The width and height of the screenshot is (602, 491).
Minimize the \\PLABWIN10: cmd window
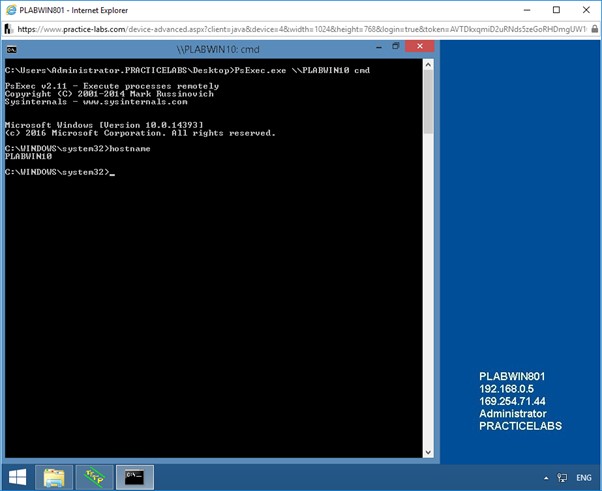379,47
